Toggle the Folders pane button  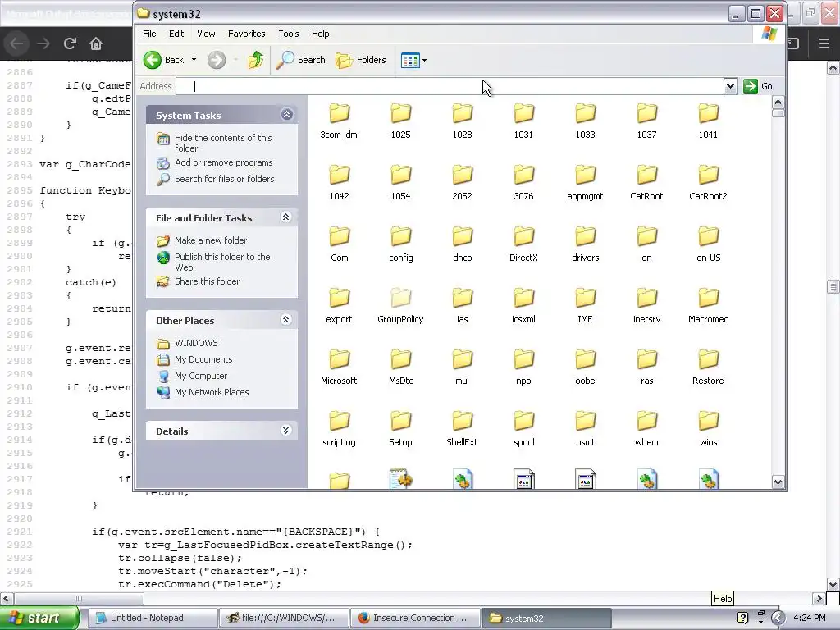pyautogui.click(x=361, y=60)
